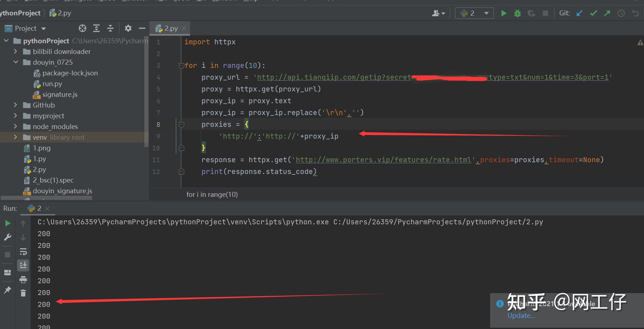Push commits with the Git push arrow
This screenshot has width=644, height=329.
[607, 13]
